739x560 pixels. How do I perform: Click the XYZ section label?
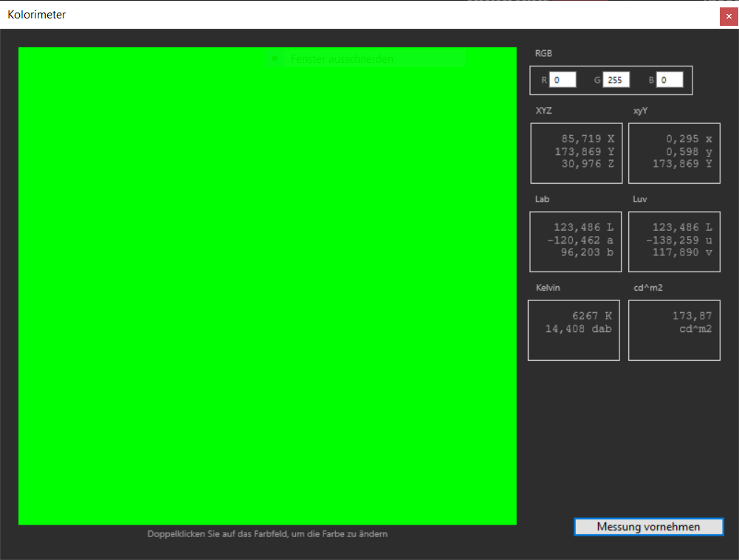[x=543, y=111]
